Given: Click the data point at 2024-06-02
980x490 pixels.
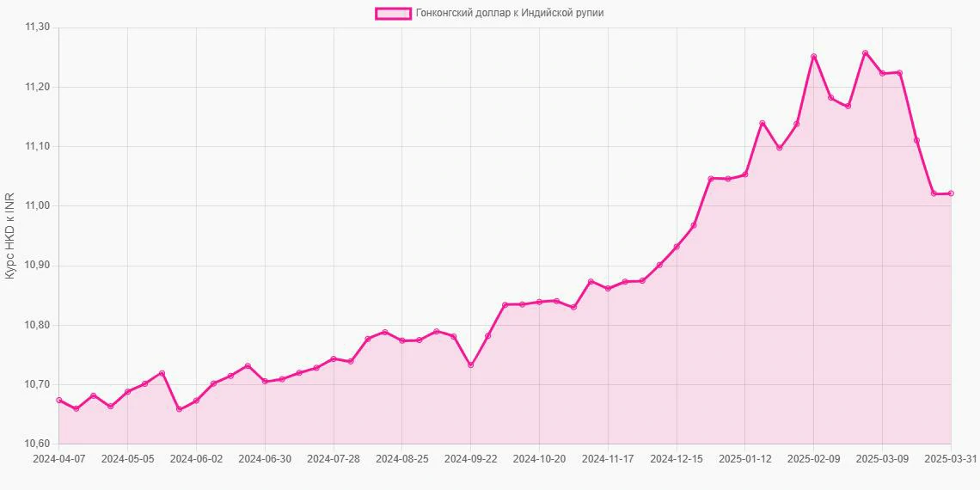Looking at the screenshot, I should 196,401.
